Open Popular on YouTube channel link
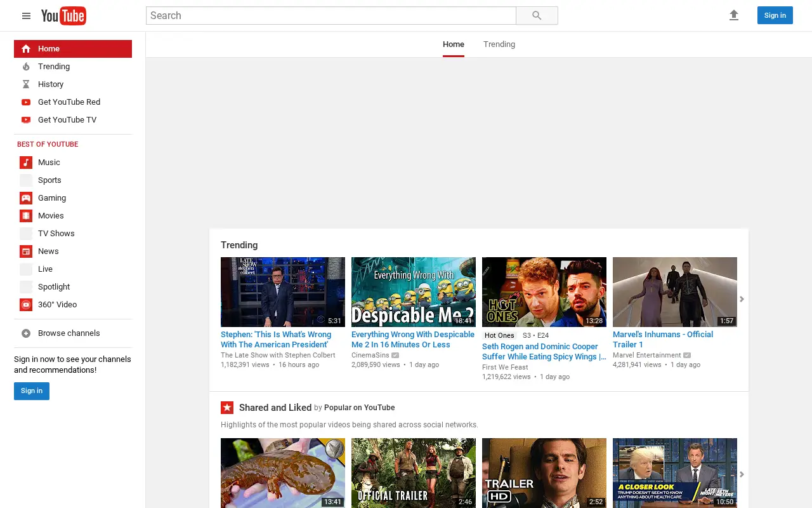 click(x=360, y=408)
